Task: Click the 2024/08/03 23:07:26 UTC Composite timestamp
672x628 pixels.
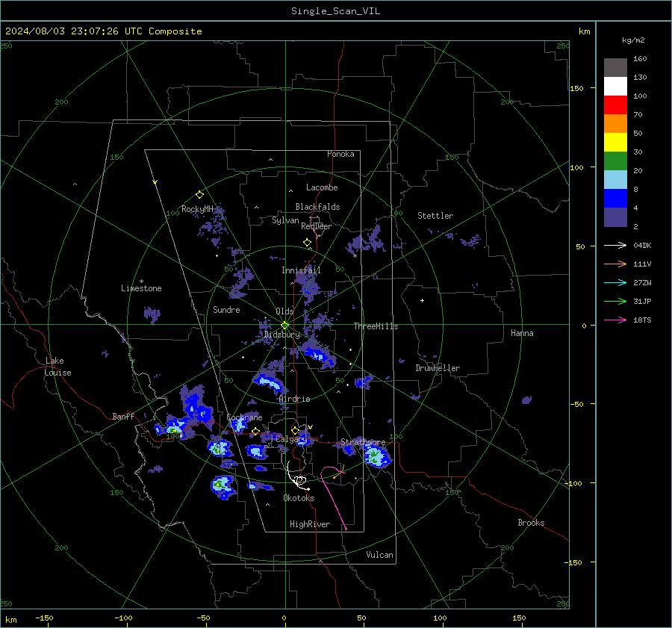Action: (103, 31)
